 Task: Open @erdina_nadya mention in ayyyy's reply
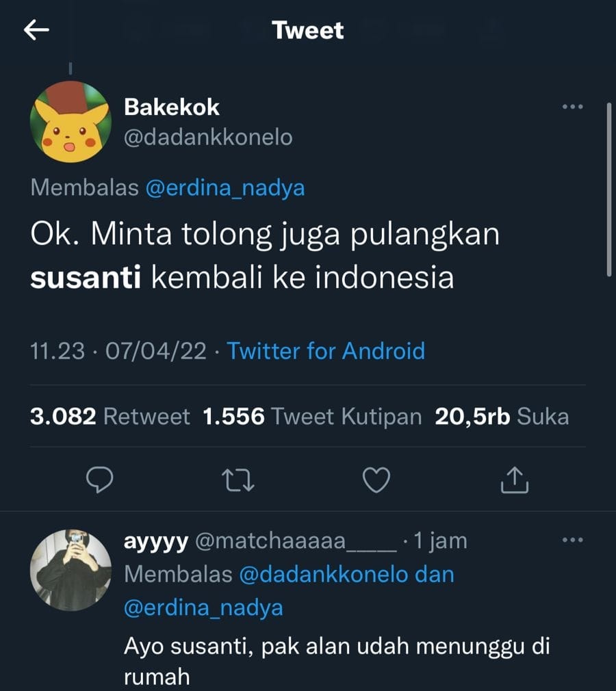tap(203, 608)
